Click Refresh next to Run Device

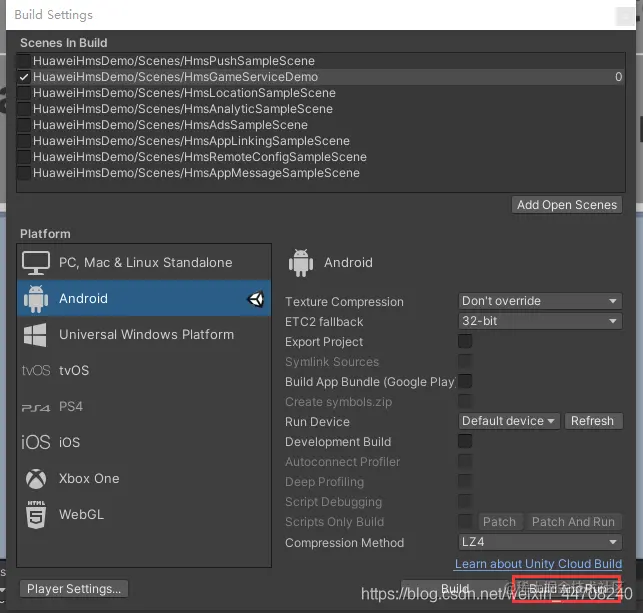point(593,421)
